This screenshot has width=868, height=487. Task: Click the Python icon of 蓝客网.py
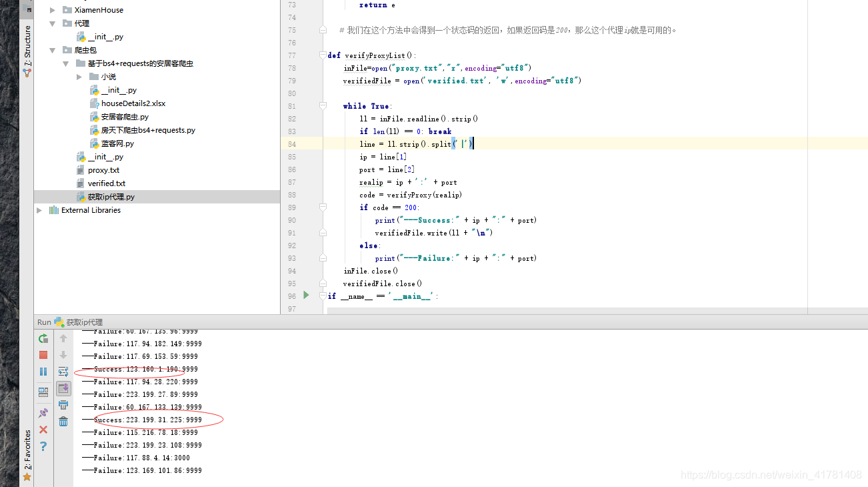pyautogui.click(x=94, y=143)
